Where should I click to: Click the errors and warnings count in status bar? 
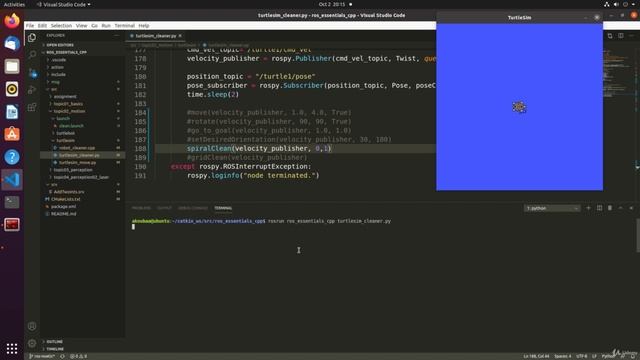(78, 356)
